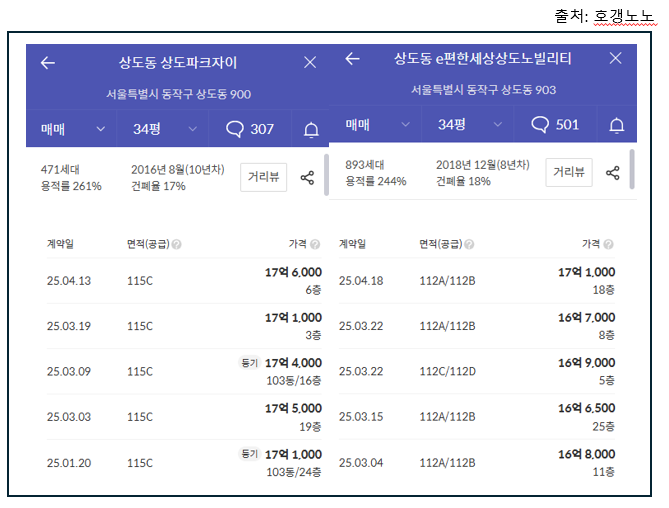Select the 25.03.15 transaction at 16억 6,500

[477, 417]
